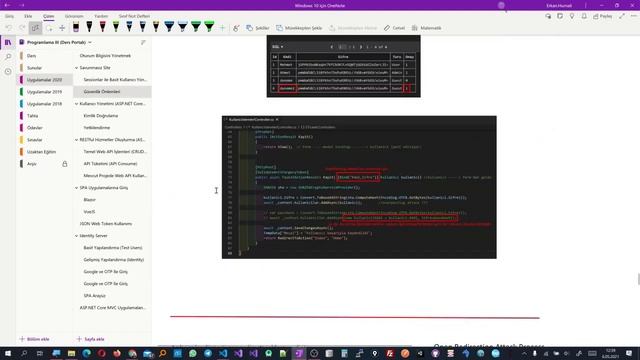Open the Şekiller shapes tool

[258, 28]
